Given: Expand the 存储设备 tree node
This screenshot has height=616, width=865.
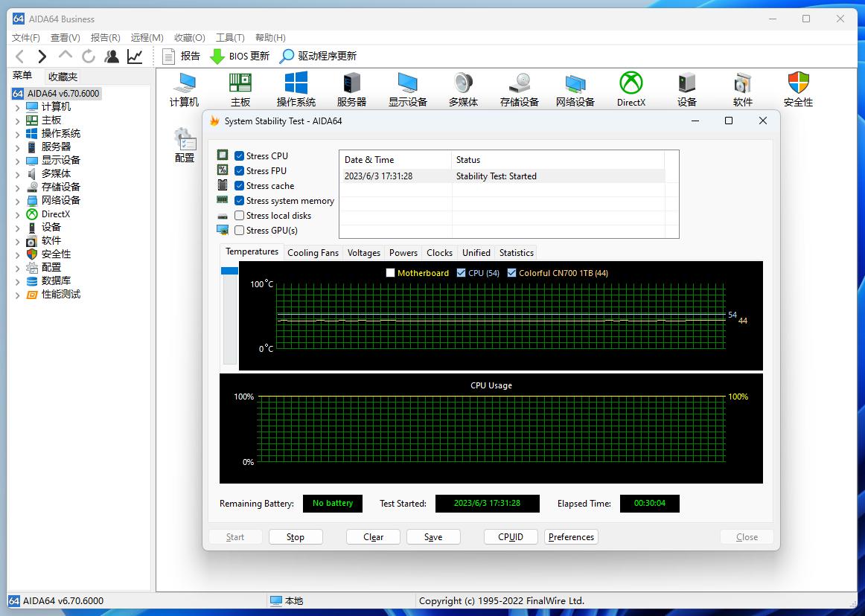Looking at the screenshot, I should coord(18,187).
